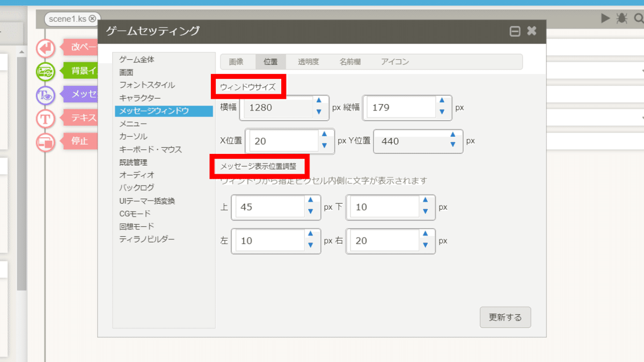The height and width of the screenshot is (362, 644).
Task: Switch to the 画像 tab
Action: [x=236, y=62]
